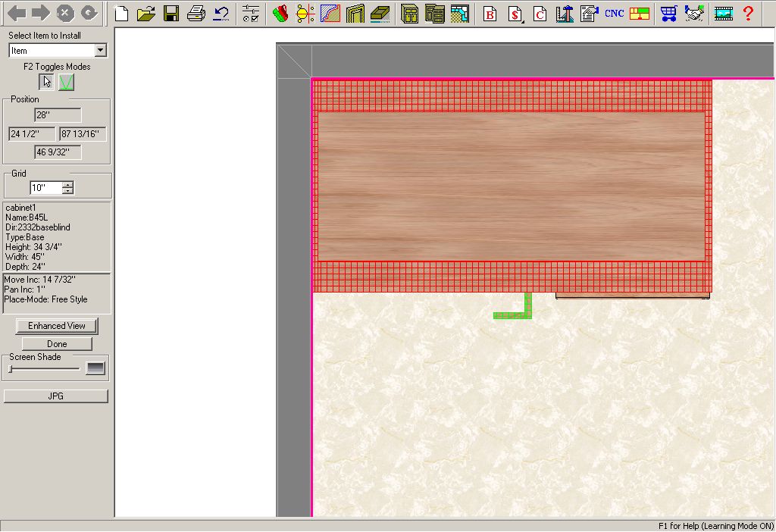
Task: Open the red B document icon
Action: coord(490,14)
